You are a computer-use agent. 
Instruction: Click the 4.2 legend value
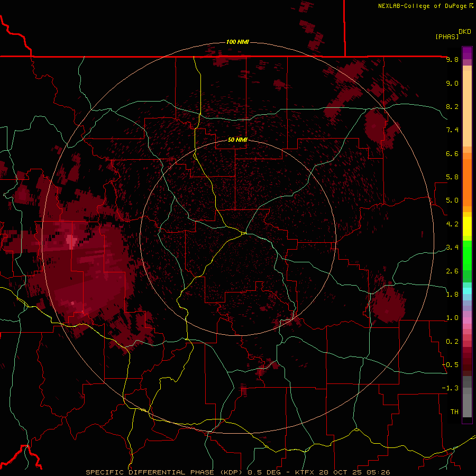pyautogui.click(x=452, y=224)
